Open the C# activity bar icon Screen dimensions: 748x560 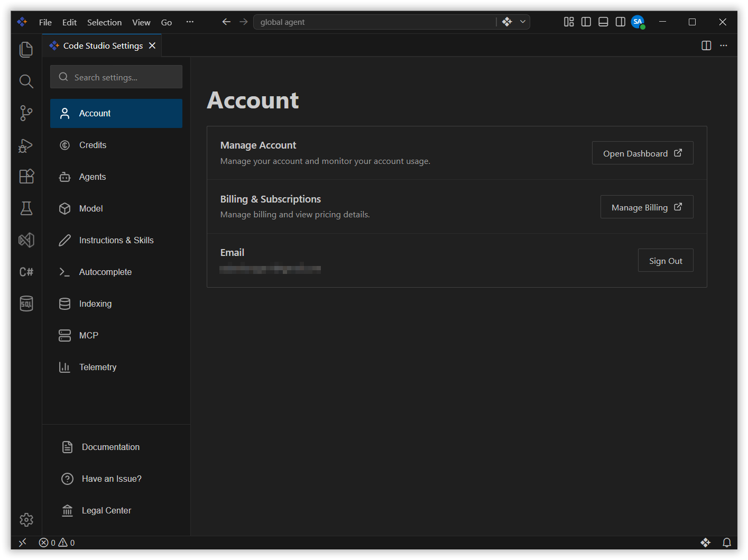click(x=26, y=272)
